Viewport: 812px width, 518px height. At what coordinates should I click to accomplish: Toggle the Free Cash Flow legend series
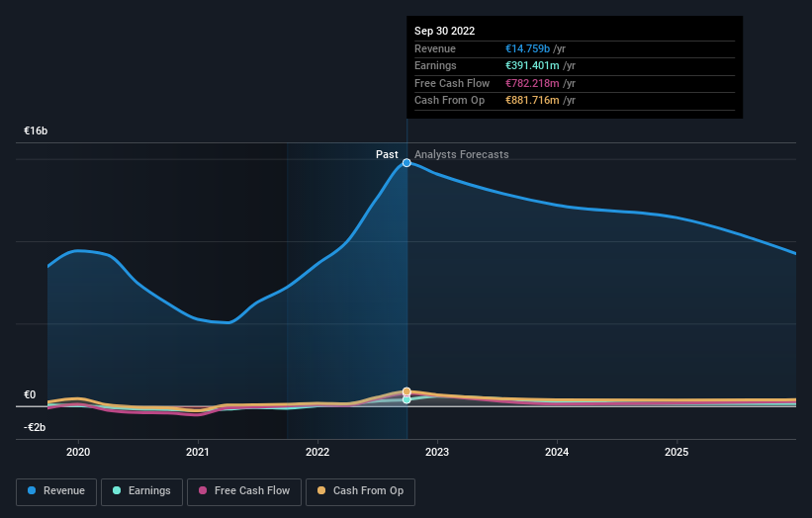click(244, 491)
